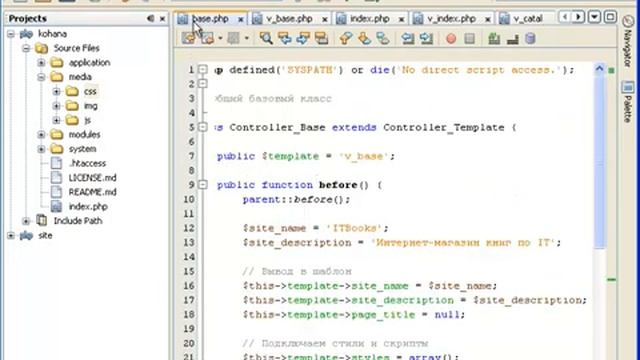Stop macro recording with the gray square icon

470,38
